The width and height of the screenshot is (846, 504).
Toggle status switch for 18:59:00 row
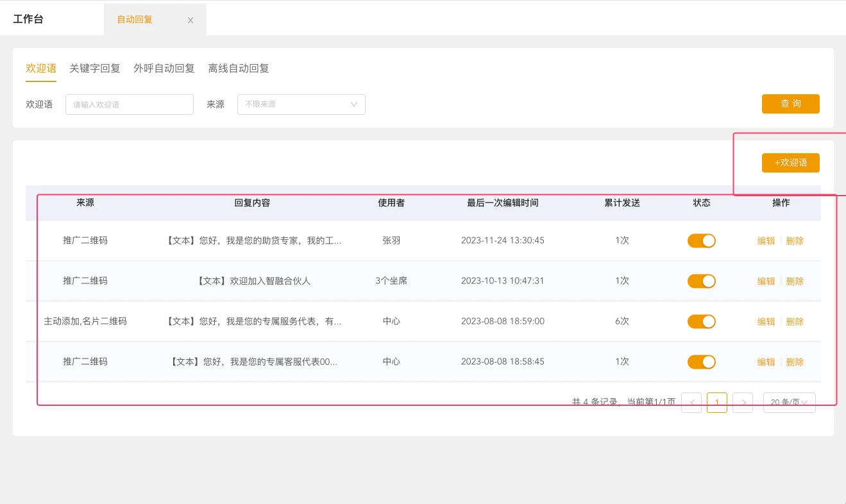702,321
